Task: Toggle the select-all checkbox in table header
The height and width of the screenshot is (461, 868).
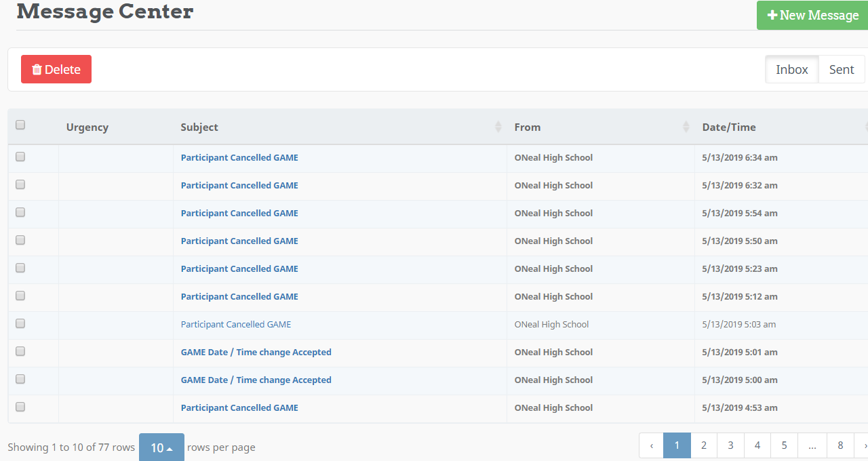Action: 20,125
